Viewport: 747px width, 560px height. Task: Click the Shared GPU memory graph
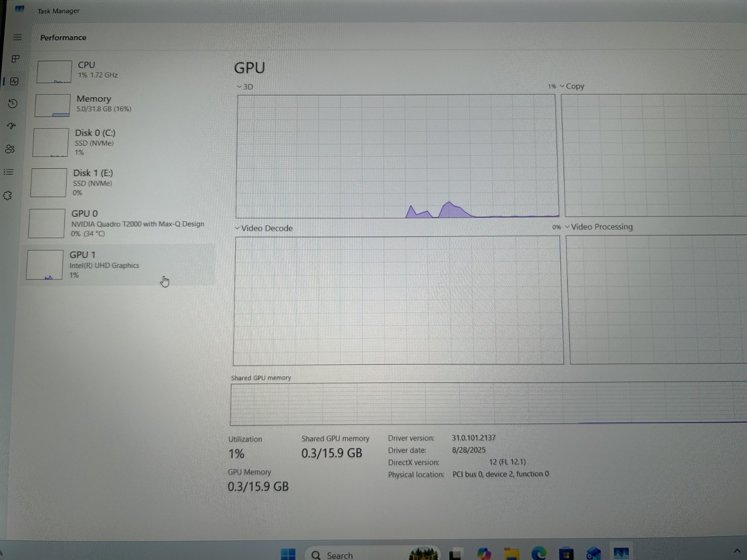488,403
